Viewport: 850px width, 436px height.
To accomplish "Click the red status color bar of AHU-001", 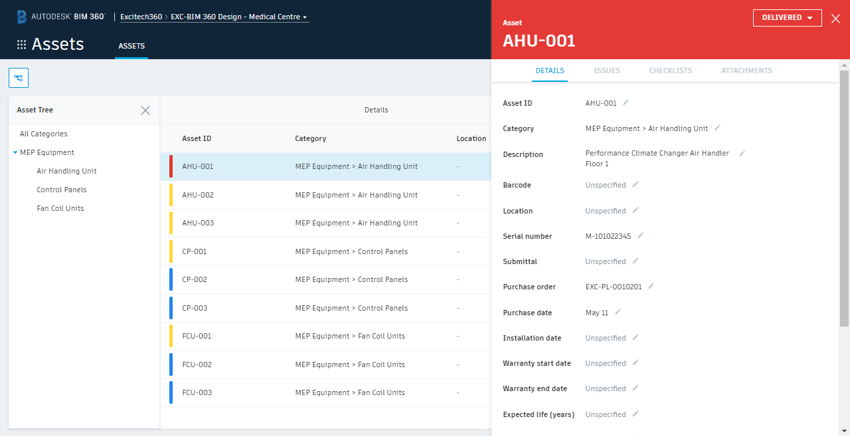I will coord(171,166).
